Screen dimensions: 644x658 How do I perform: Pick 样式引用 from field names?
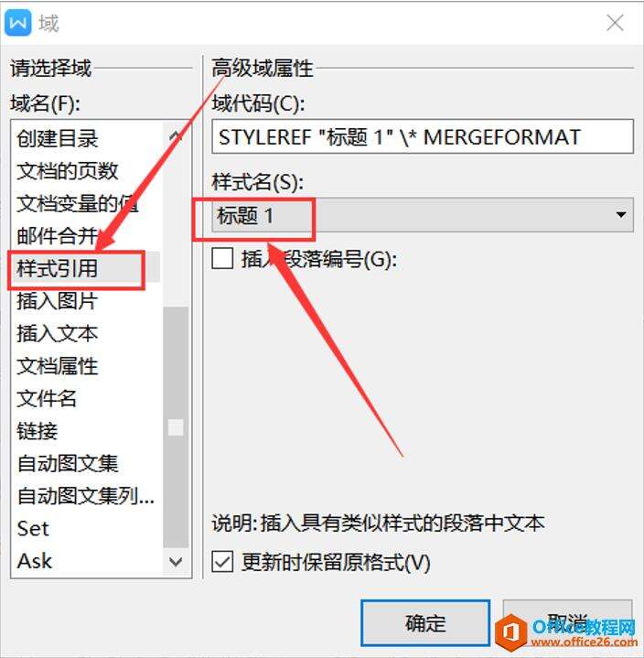[86, 268]
